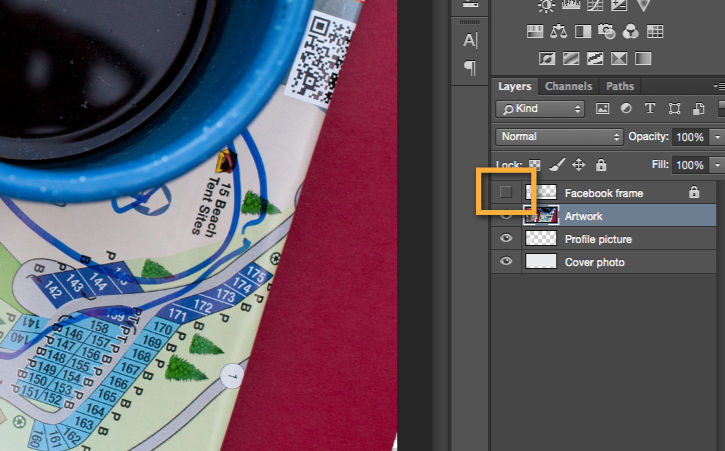This screenshot has height=451, width=725.
Task: Open the Character panel icon
Action: (x=470, y=40)
